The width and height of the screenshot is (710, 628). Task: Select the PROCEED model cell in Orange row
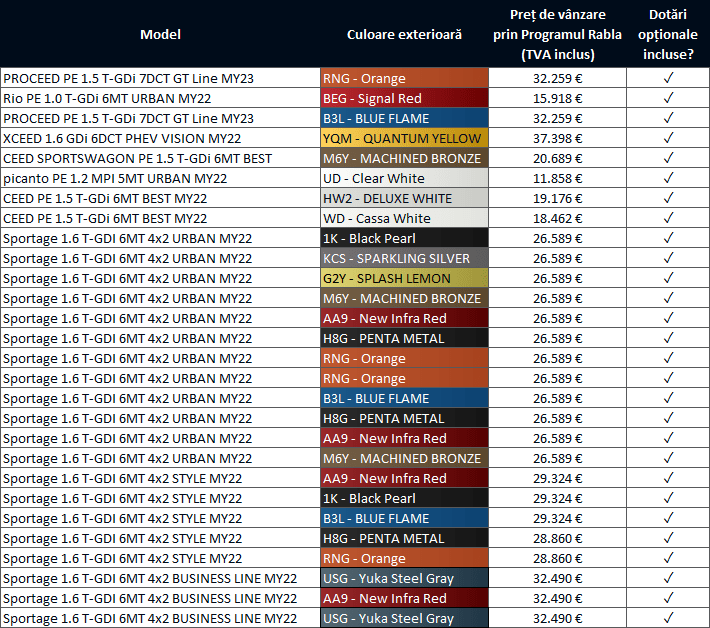160,78
